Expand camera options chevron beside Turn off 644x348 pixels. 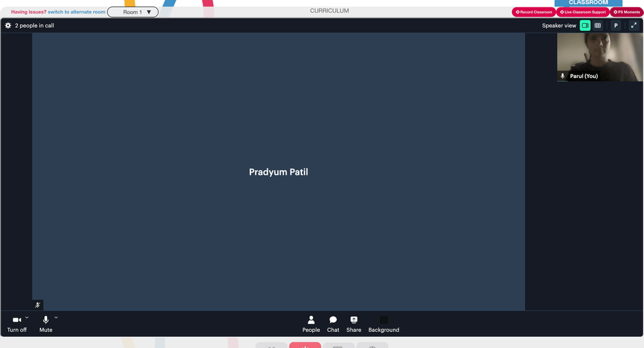(x=26, y=317)
